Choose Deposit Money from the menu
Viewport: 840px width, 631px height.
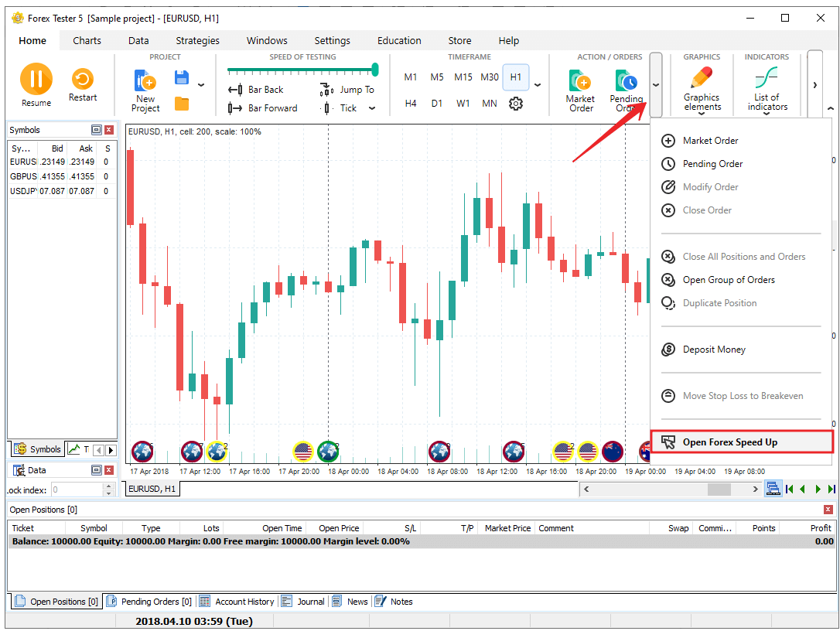click(713, 350)
